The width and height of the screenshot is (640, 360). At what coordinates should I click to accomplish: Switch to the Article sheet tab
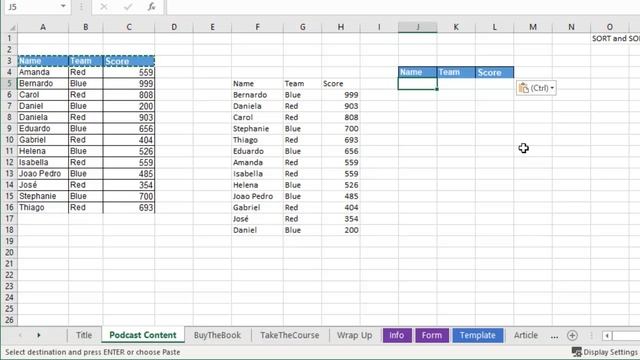click(x=526, y=335)
